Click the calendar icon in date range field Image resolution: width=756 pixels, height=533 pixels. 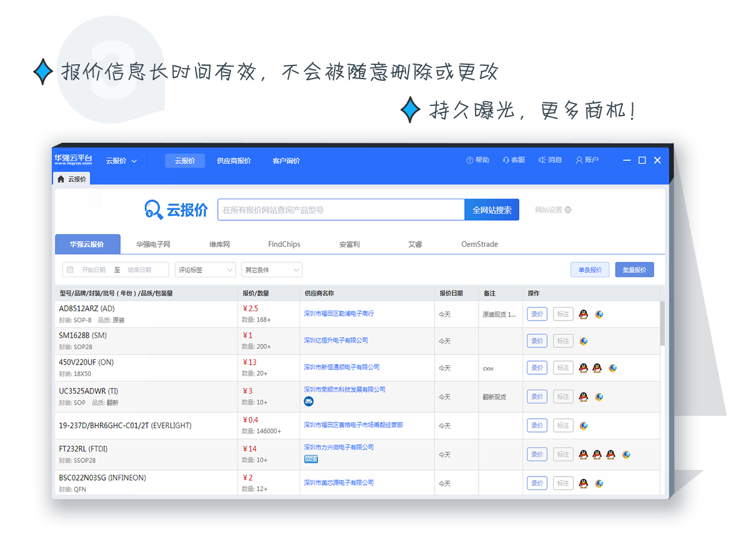tap(70, 270)
